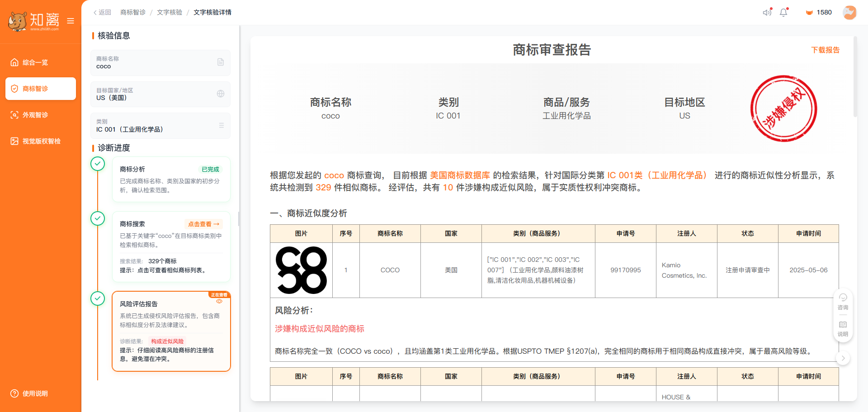Click the 综合一览 home icon
Screen dimensions: 868x412
click(x=14, y=62)
